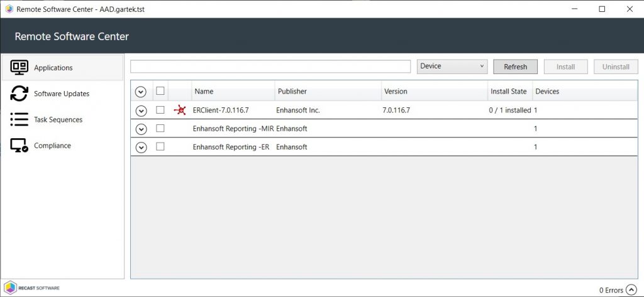The width and height of the screenshot is (644, 297).
Task: Click the application search field
Action: click(270, 67)
